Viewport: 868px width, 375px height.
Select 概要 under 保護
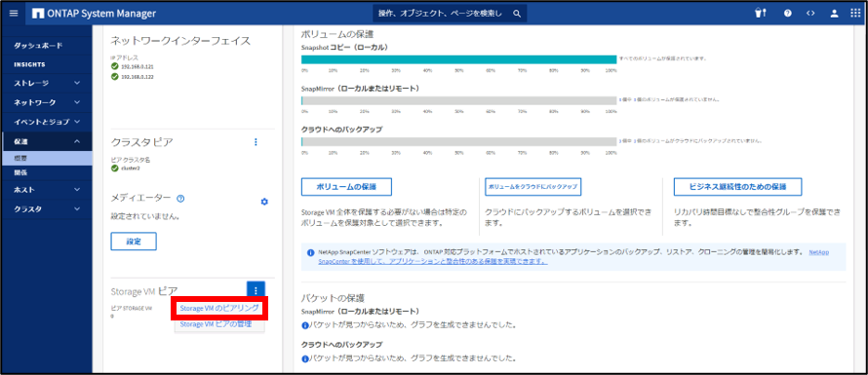click(x=47, y=158)
